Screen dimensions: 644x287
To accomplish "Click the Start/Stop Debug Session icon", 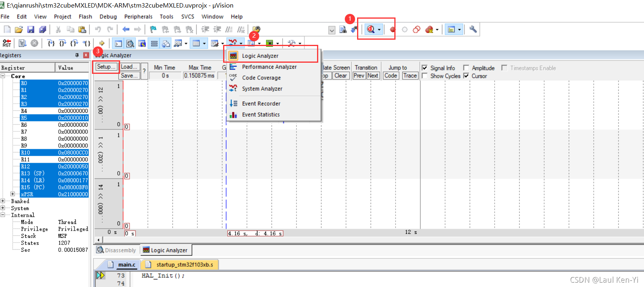I will coord(371,29).
